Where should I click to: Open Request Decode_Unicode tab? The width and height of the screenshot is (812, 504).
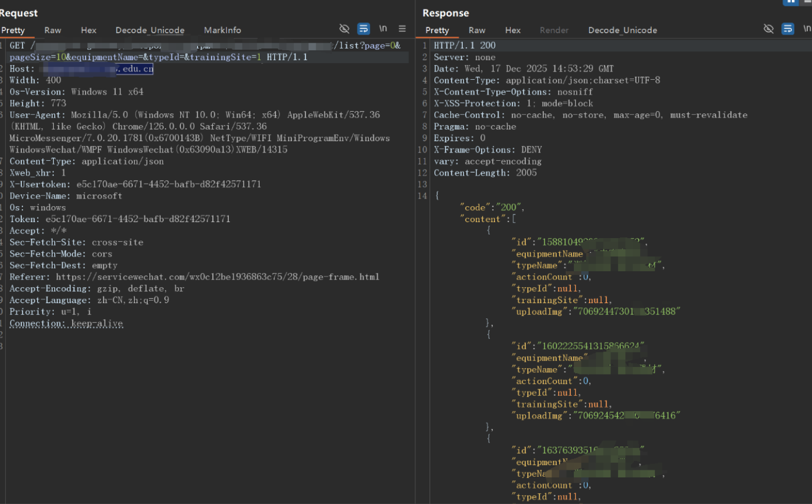[150, 30]
